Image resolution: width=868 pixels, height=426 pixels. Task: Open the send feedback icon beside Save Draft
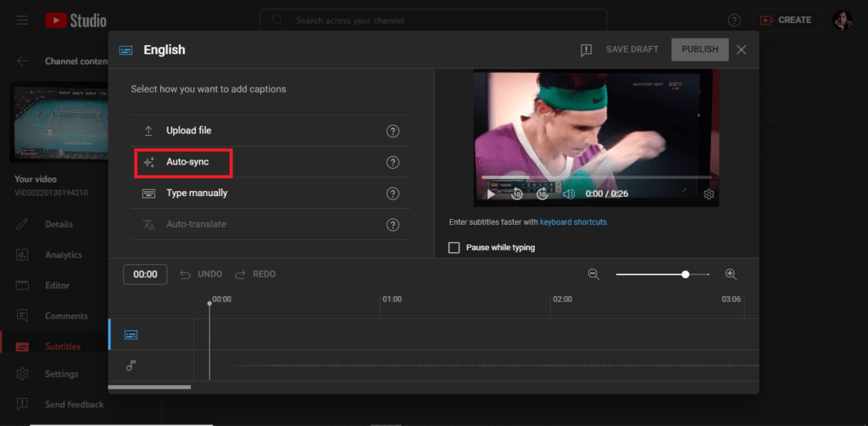click(587, 50)
